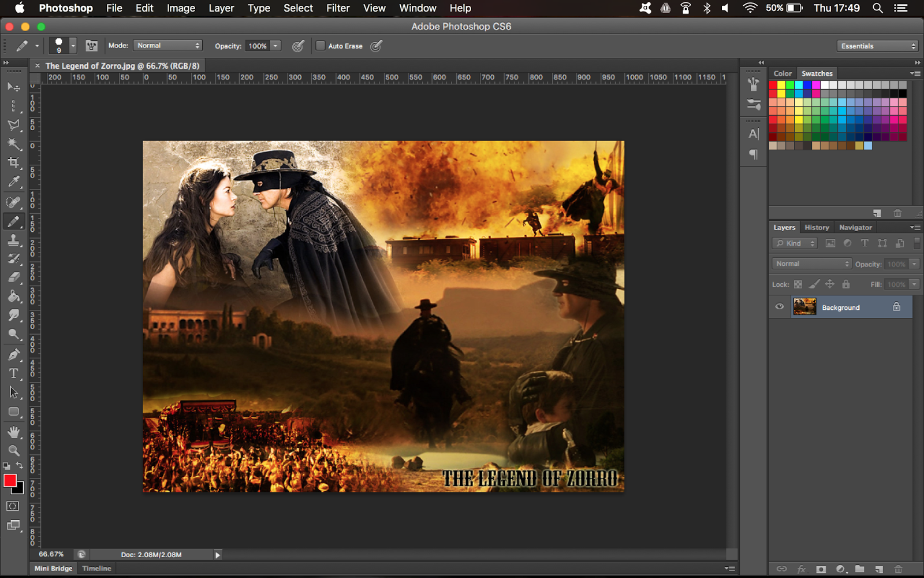Hide the Background layer visibility eye

pyautogui.click(x=780, y=307)
